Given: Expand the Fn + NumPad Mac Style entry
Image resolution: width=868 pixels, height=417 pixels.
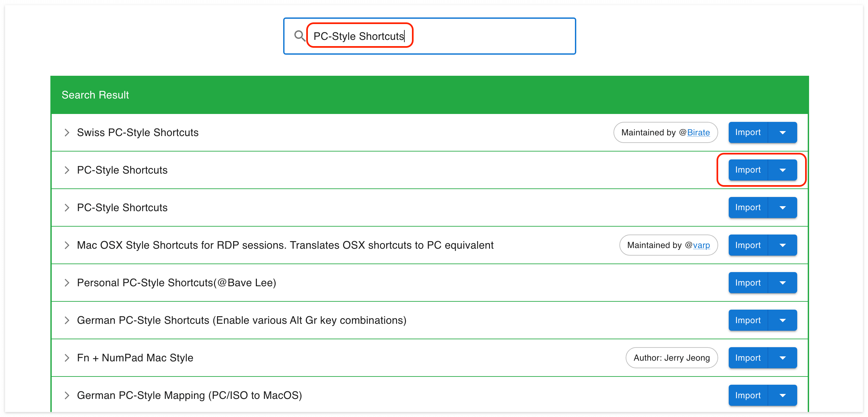Looking at the screenshot, I should (67, 358).
